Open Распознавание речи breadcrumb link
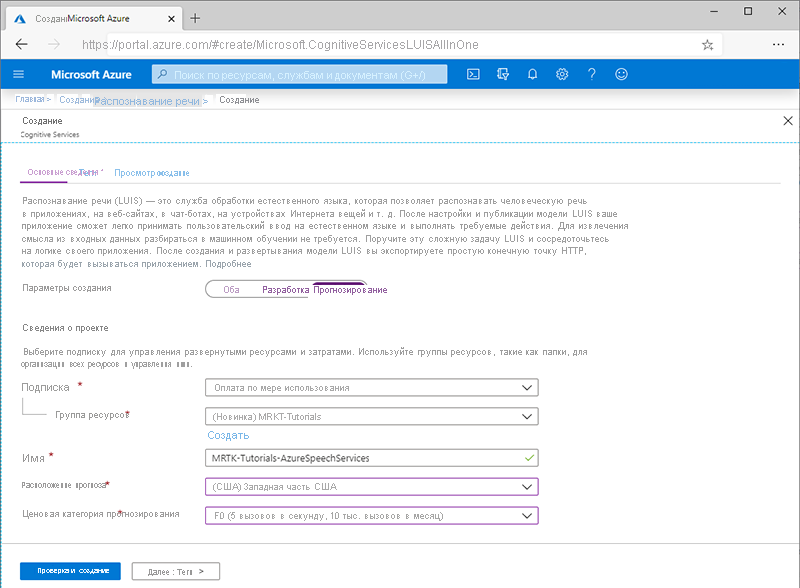Image resolution: width=800 pixels, height=588 pixels. point(147,101)
